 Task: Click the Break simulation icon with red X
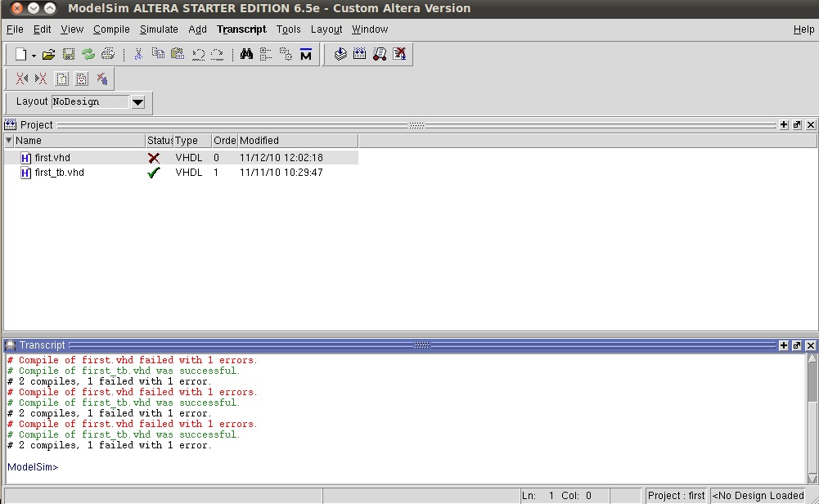tap(399, 55)
